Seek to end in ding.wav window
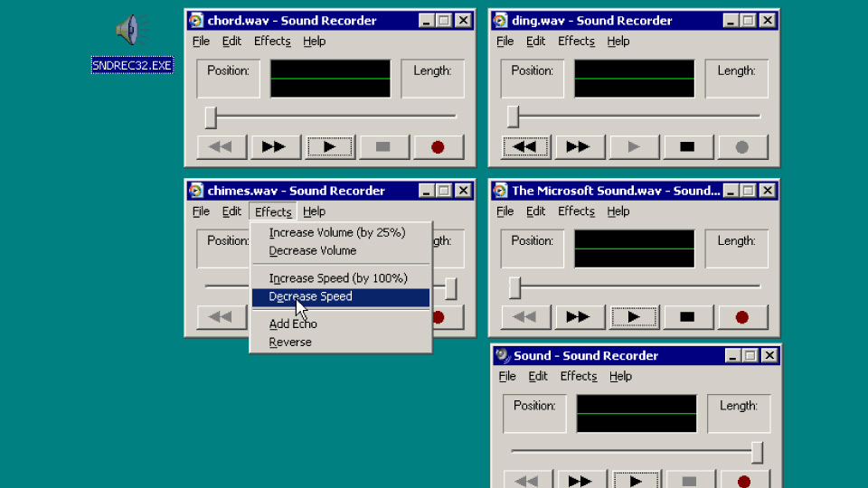The image size is (868, 488). click(580, 147)
